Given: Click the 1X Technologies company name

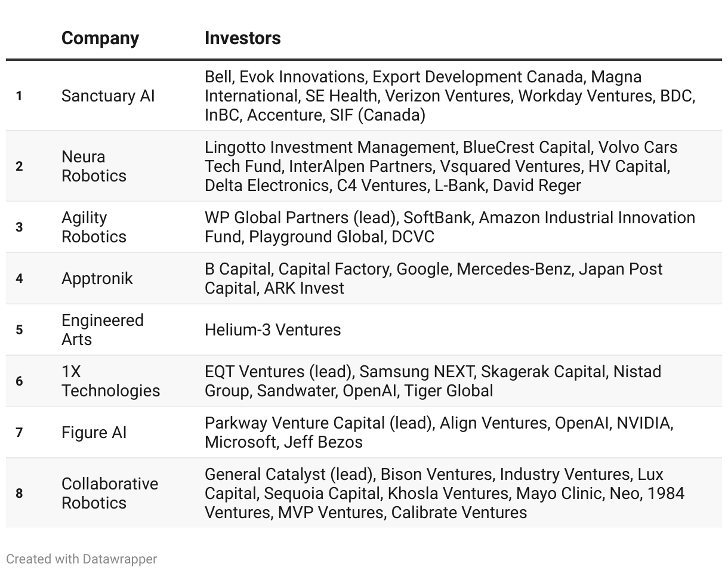Looking at the screenshot, I should point(110,381).
